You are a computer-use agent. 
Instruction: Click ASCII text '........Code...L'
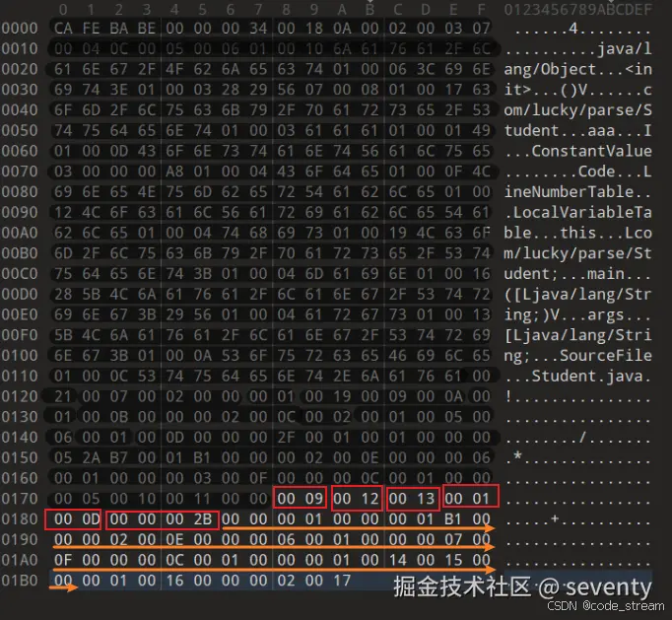[577, 172]
